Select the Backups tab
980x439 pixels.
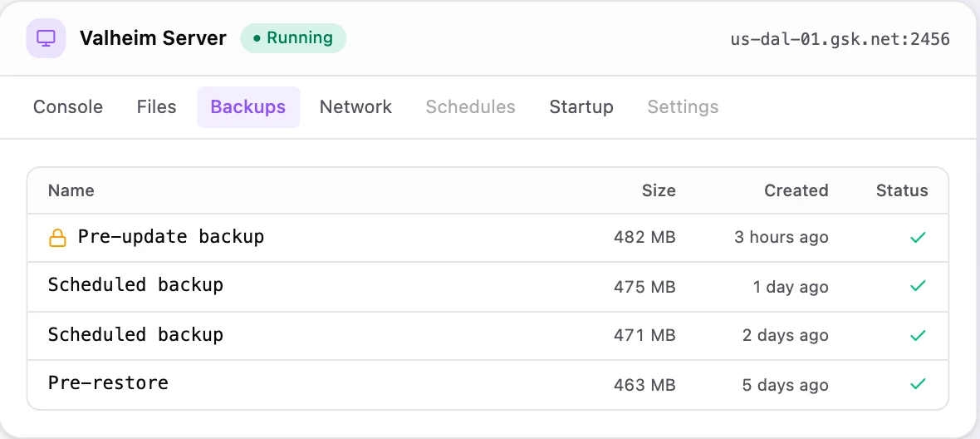pyautogui.click(x=248, y=107)
